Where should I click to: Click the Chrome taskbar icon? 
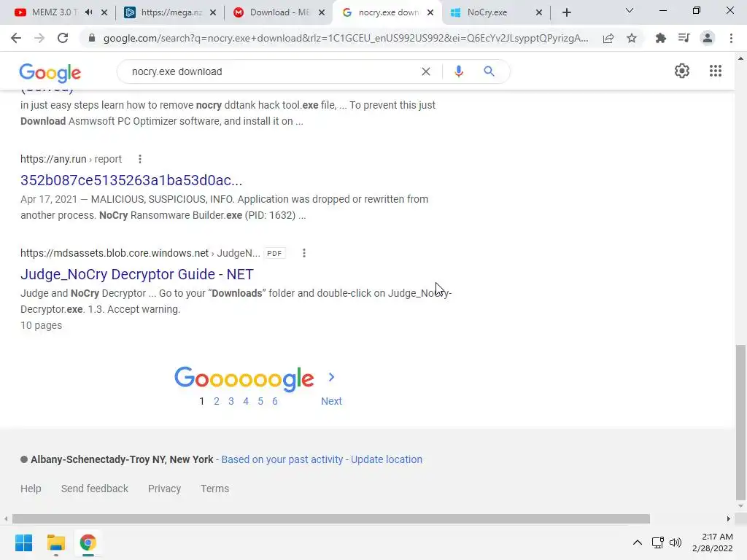point(88,542)
